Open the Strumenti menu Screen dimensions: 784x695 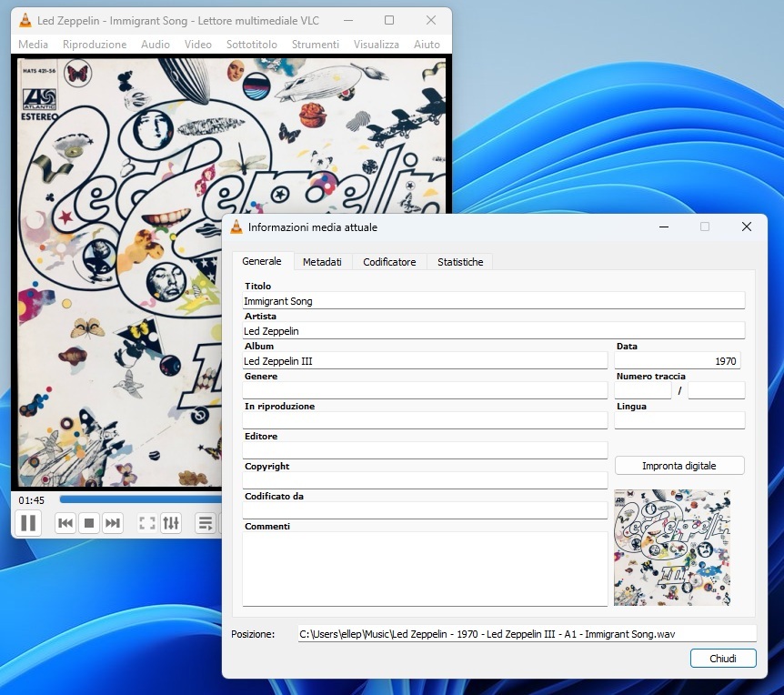(315, 44)
